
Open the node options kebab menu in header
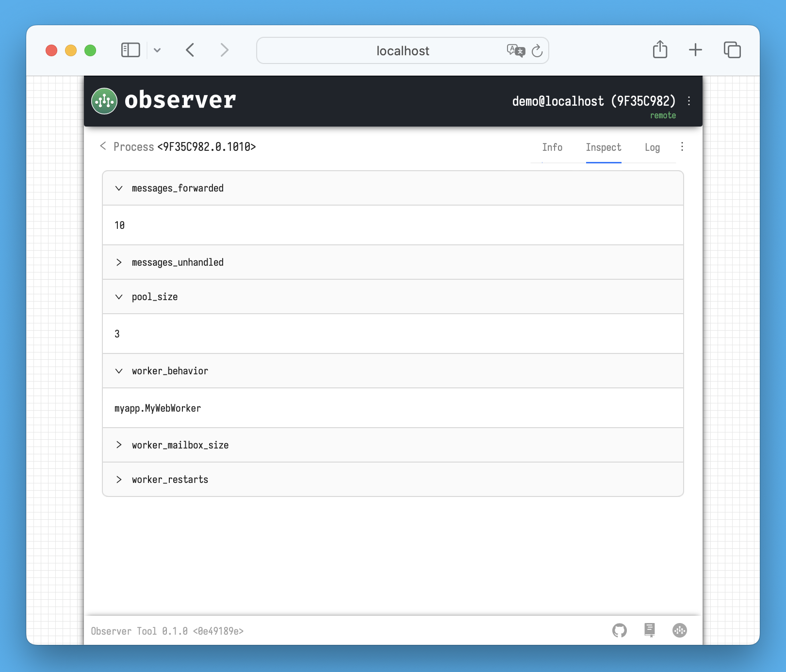pos(689,101)
